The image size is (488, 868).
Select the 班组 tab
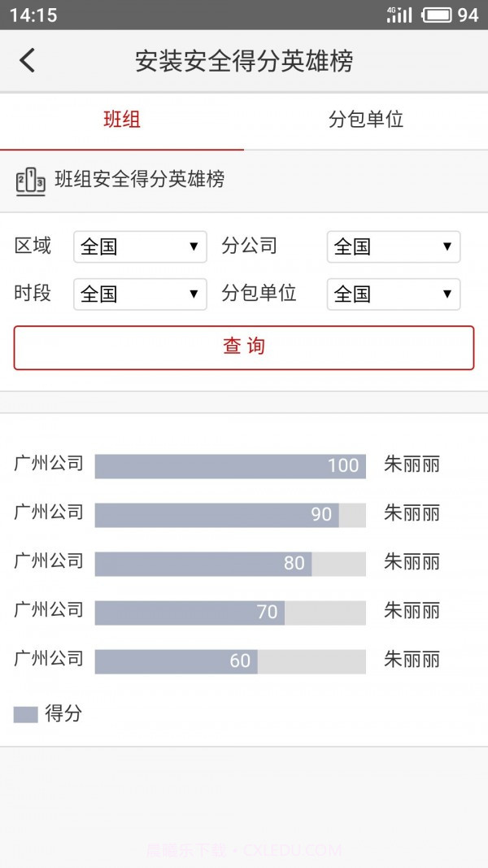(121, 120)
